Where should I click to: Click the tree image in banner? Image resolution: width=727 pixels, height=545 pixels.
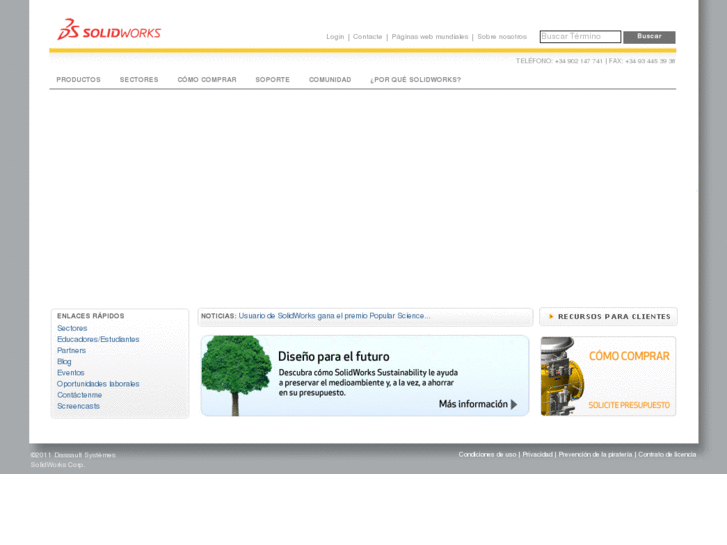coord(236,376)
